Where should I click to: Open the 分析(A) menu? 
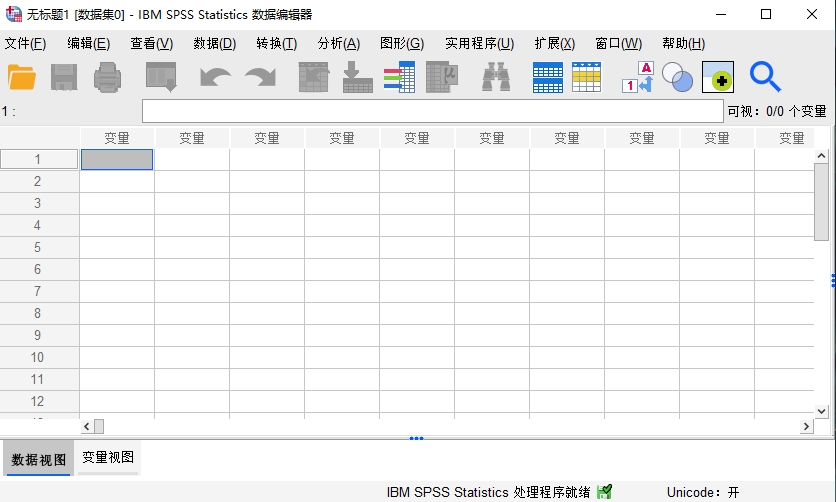tap(338, 44)
